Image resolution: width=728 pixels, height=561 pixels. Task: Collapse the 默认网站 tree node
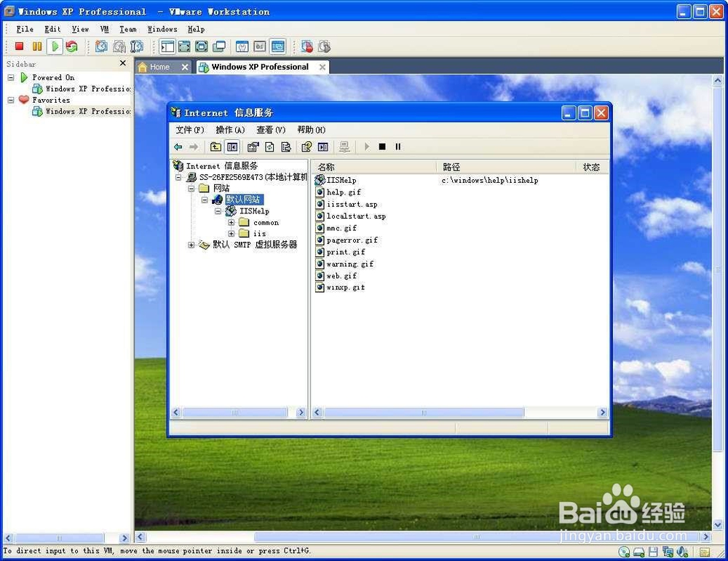[205, 200]
